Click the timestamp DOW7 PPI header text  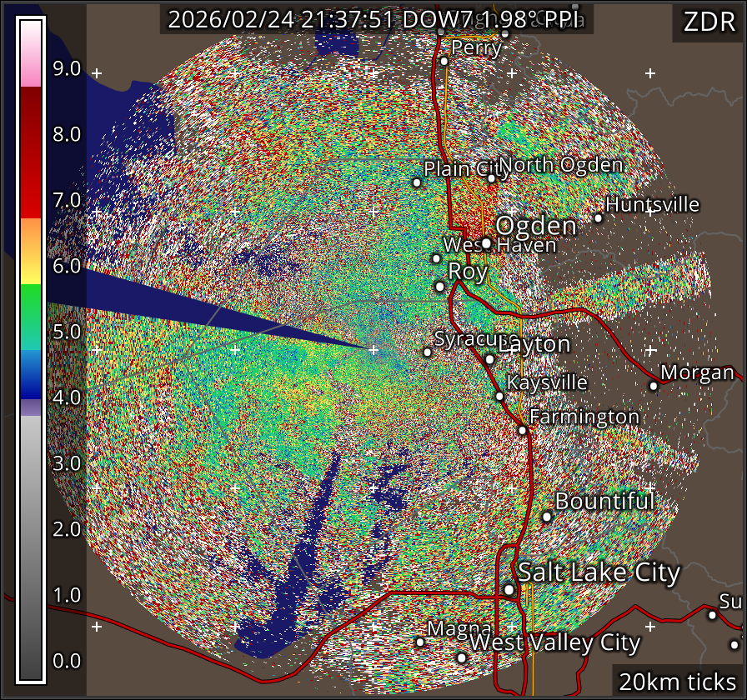[x=377, y=20]
